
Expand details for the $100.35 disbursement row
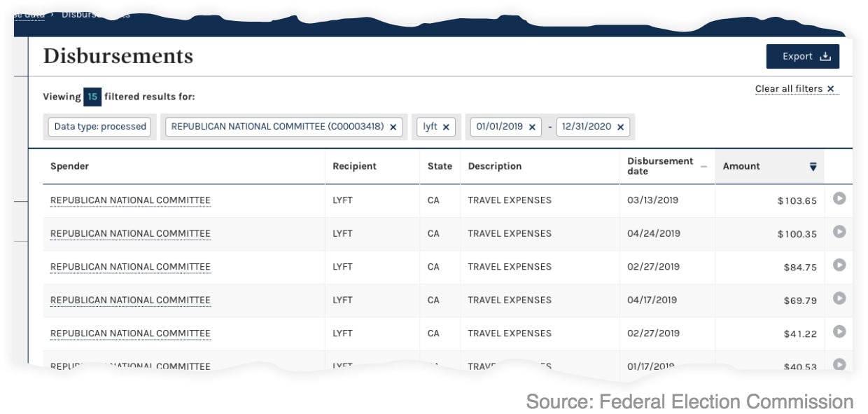tap(839, 232)
